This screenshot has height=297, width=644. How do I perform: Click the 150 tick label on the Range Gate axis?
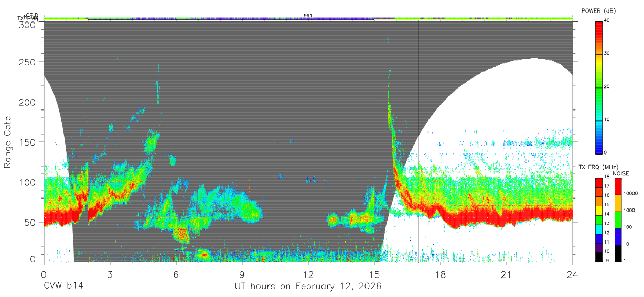[28, 142]
